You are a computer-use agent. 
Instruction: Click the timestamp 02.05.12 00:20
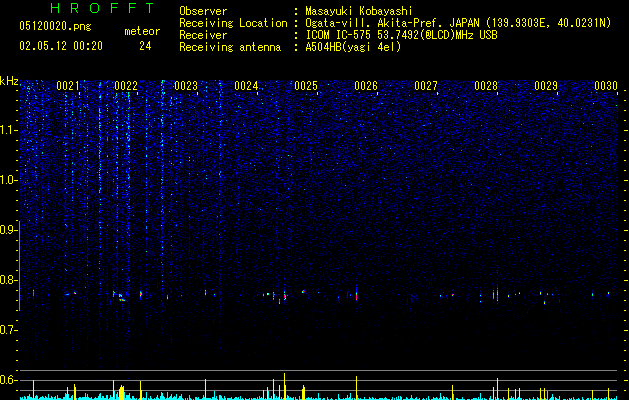coord(61,46)
